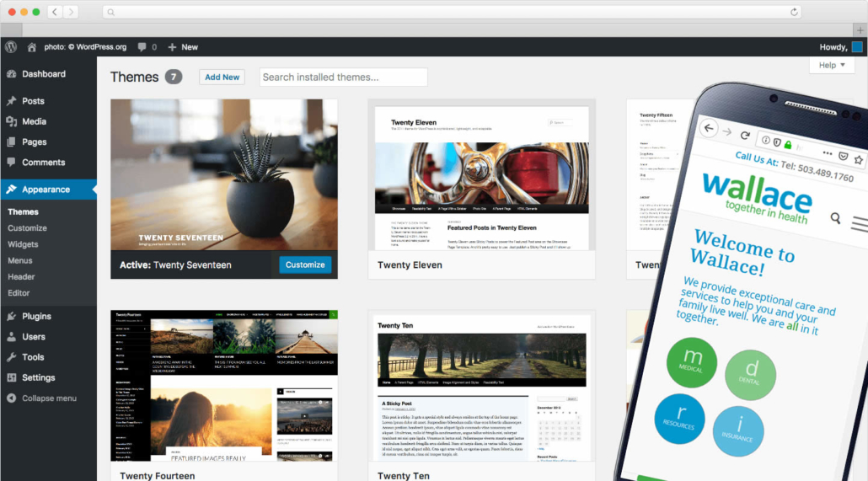Click the Tools wrench icon
Viewport: 868px width, 481px height.
click(x=12, y=357)
